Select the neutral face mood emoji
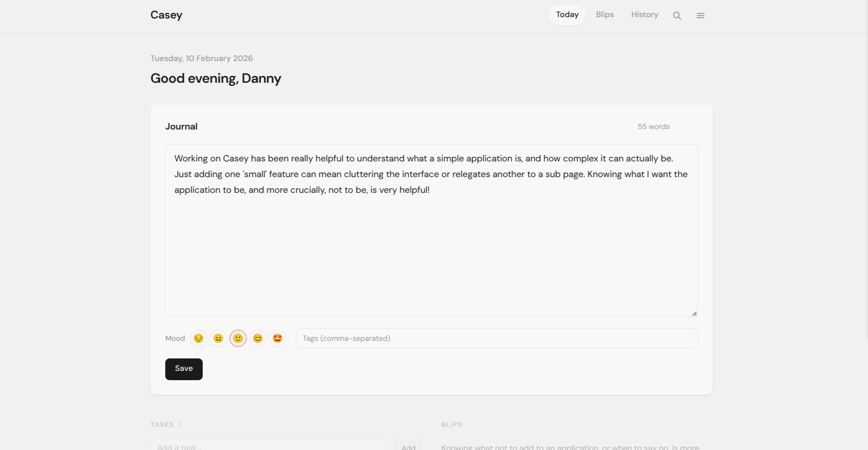The height and width of the screenshot is (450, 868). [x=218, y=338]
